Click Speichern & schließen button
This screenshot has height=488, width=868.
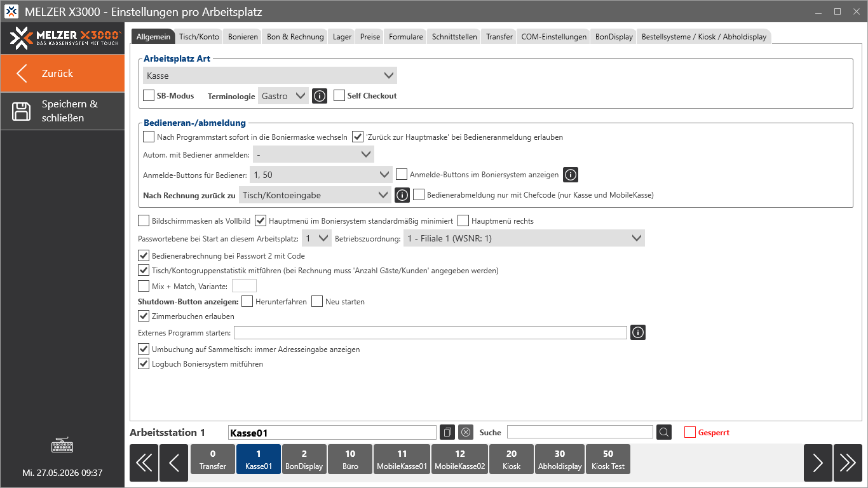(x=62, y=111)
